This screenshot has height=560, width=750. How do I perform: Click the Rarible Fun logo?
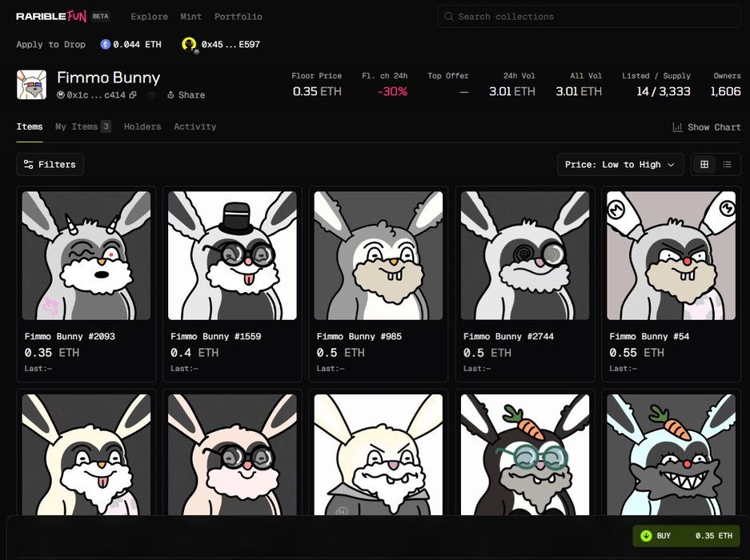click(x=51, y=16)
